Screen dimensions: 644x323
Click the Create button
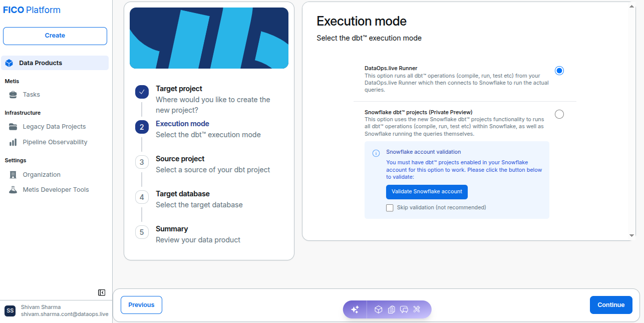coord(55,36)
